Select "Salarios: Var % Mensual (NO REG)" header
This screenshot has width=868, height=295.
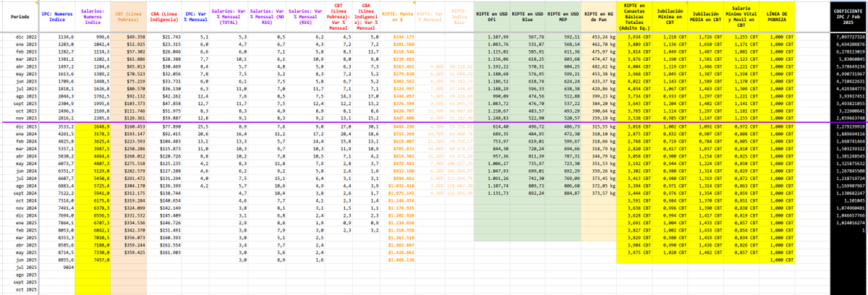pos(267,17)
